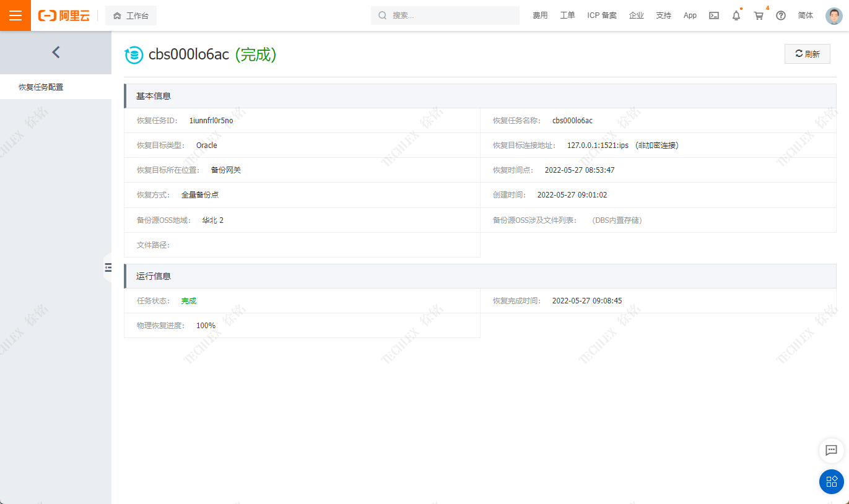Open the blue quick-access widget button
This screenshot has height=504, width=849.
click(x=831, y=481)
